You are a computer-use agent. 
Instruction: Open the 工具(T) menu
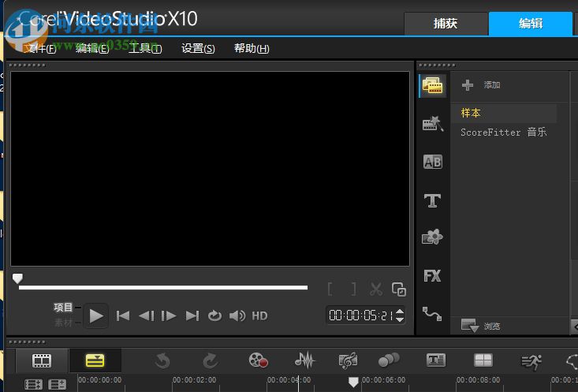pyautogui.click(x=145, y=48)
